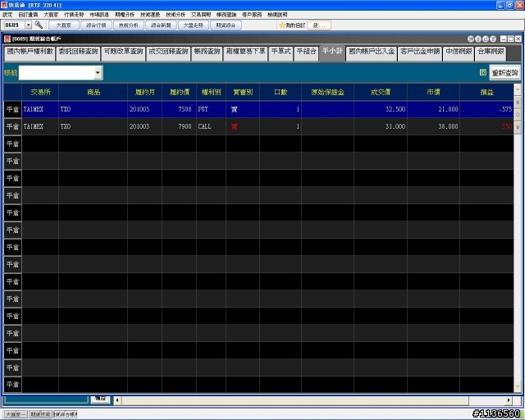
Task: Click 平倉 for the 7900 CALL row
Action: coord(13,126)
